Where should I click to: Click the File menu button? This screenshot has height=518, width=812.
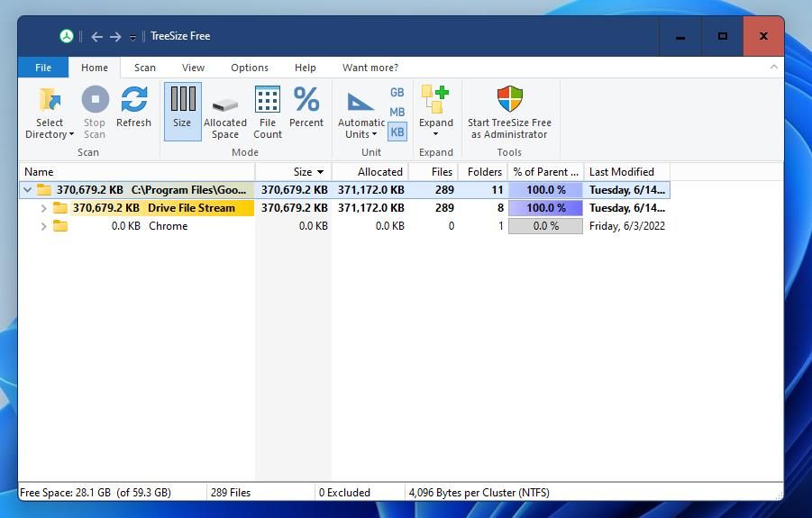click(43, 68)
